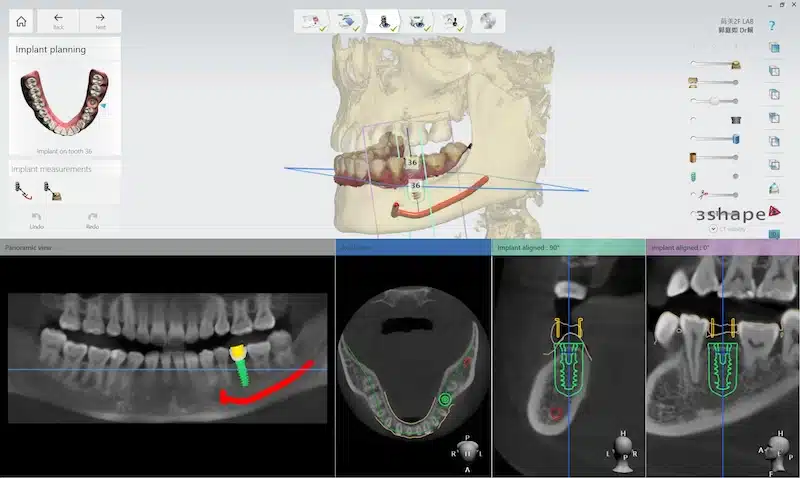
Task: Select the first workflow step with red marker
Action: pos(312,21)
